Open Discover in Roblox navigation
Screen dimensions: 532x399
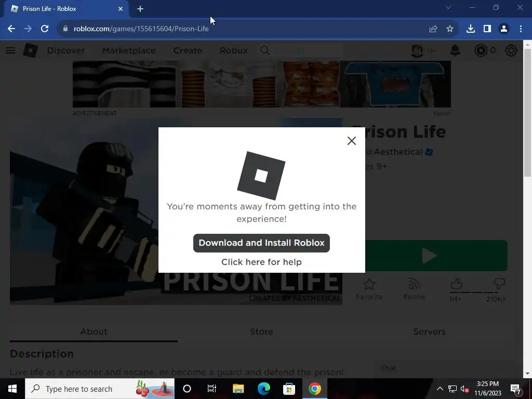[66, 50]
